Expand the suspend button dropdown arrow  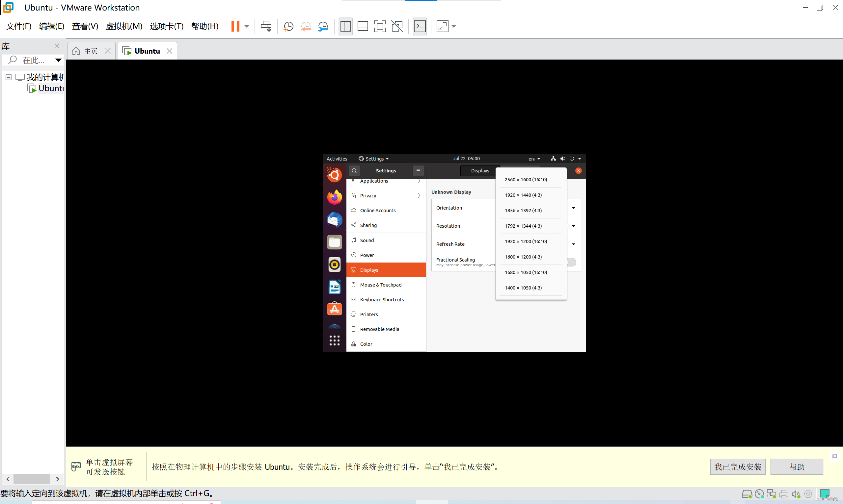pyautogui.click(x=247, y=26)
